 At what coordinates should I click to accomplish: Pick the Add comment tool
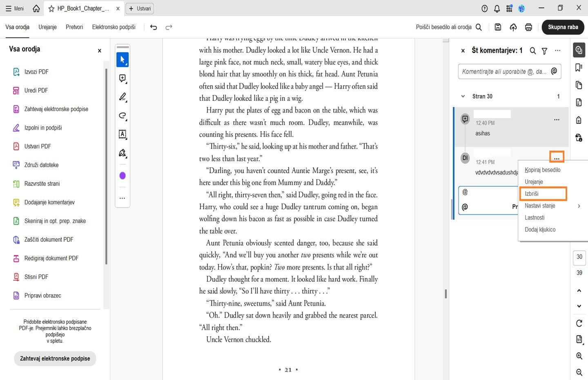click(x=122, y=78)
